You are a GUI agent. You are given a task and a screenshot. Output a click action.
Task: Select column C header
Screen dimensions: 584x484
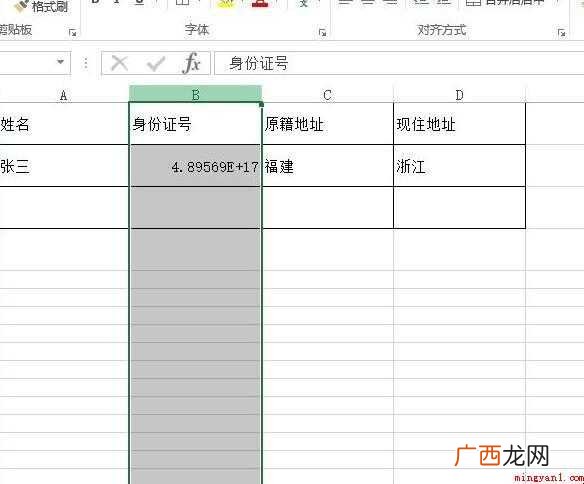tap(327, 95)
